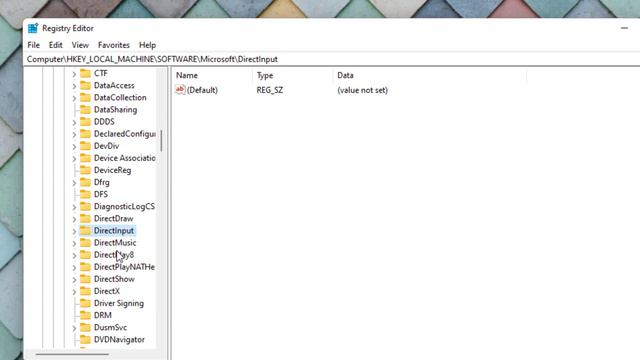Select the DataAccess folder icon
Image resolution: width=640 pixels, height=360 pixels.
click(85, 85)
